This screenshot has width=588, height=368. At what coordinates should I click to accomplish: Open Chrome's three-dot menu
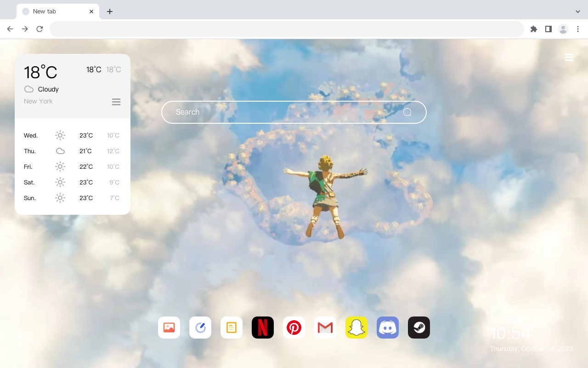tap(578, 29)
